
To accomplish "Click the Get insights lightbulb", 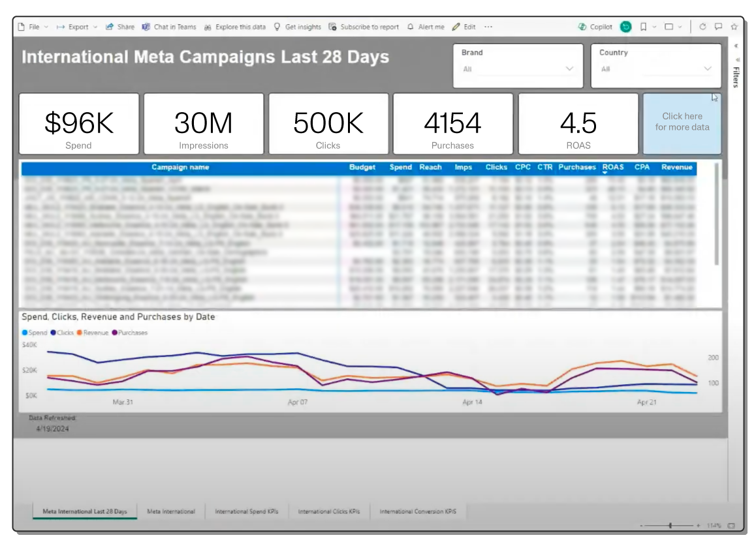I will pos(277,27).
